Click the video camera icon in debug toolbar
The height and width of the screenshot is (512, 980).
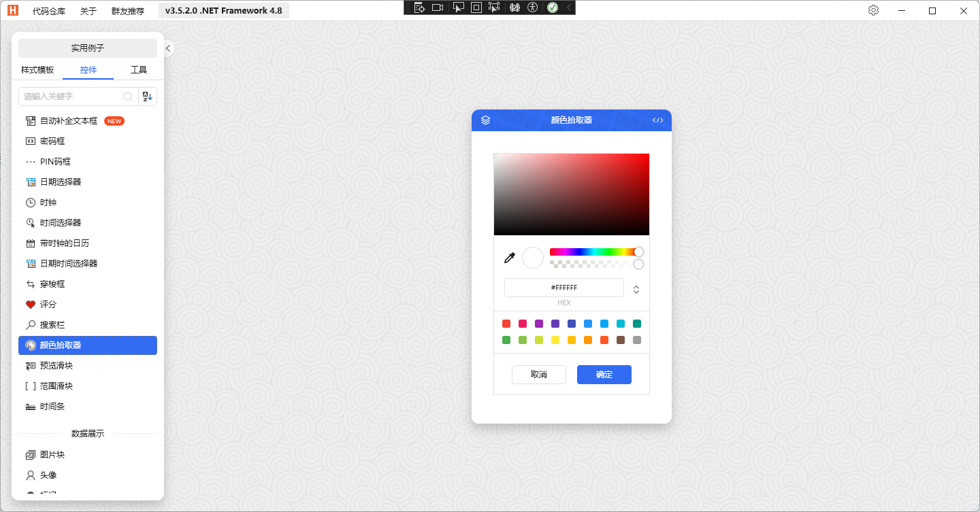pos(438,7)
